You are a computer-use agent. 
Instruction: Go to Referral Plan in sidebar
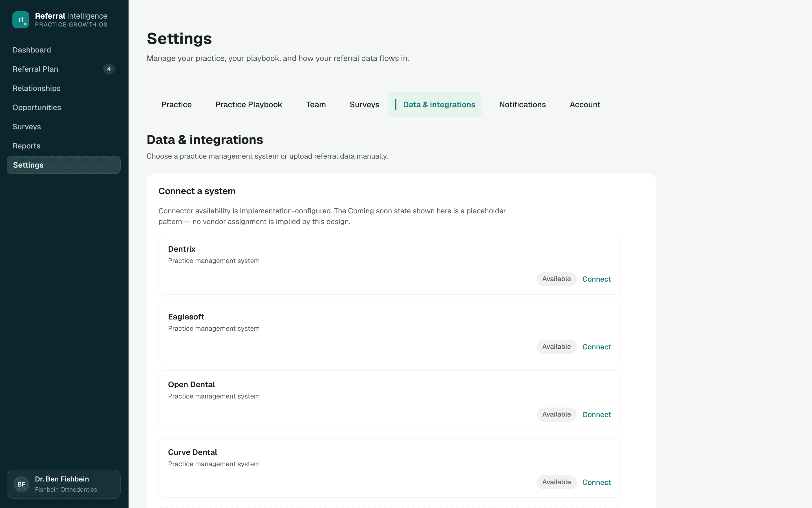(x=35, y=69)
